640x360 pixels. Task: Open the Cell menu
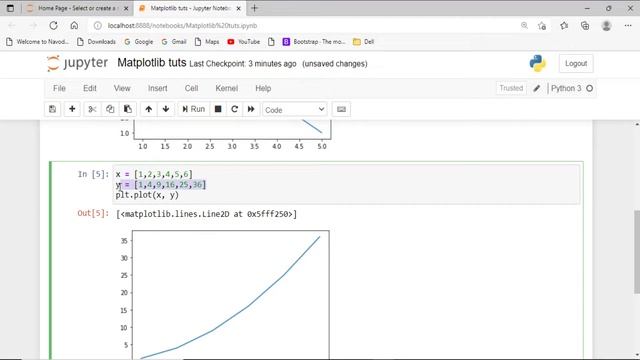[x=191, y=89]
